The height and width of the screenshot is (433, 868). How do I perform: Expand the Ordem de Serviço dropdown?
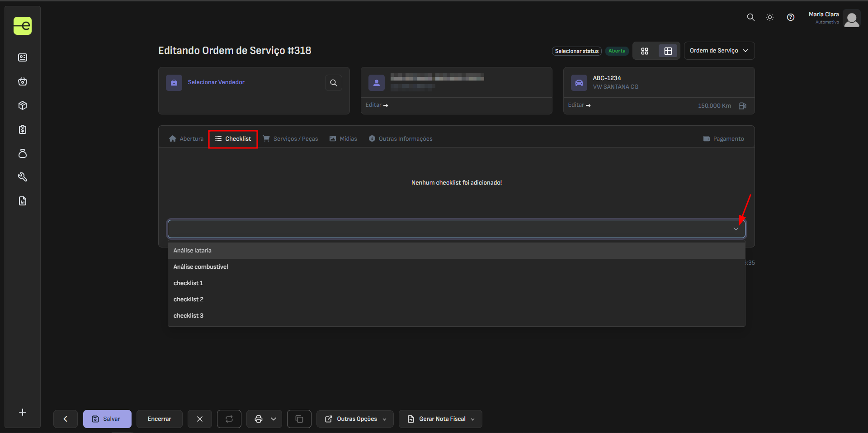click(719, 51)
